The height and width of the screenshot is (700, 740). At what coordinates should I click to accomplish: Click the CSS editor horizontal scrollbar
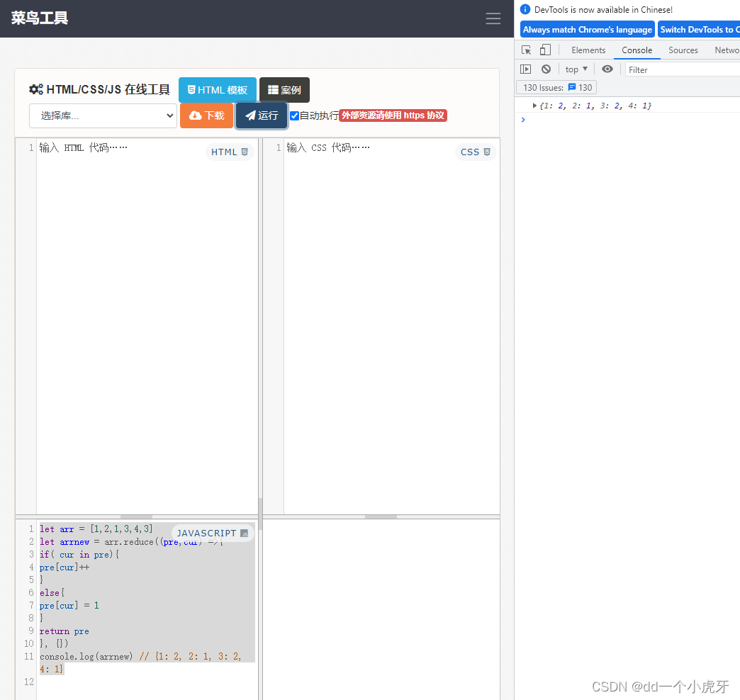(x=381, y=516)
